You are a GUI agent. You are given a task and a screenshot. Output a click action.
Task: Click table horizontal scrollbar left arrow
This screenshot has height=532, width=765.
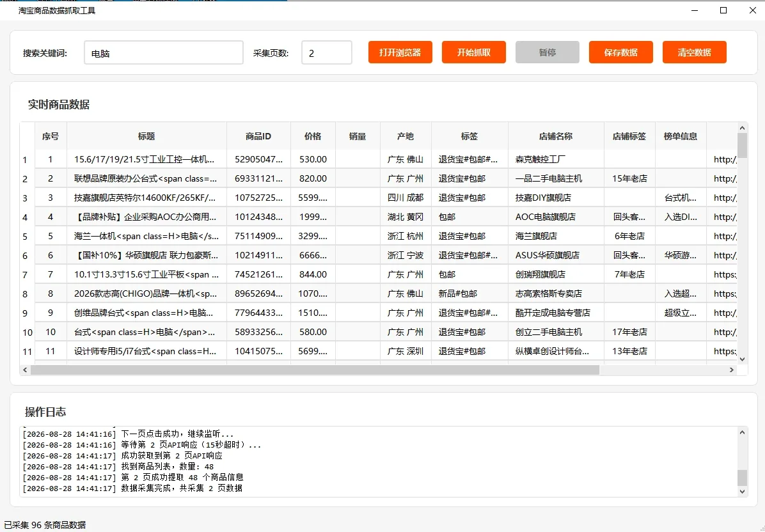pos(26,370)
